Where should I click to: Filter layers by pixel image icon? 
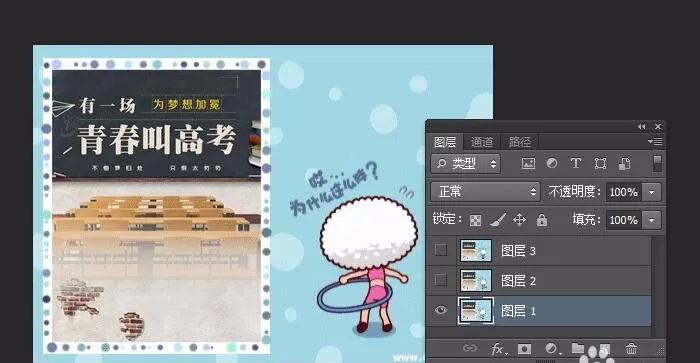(528, 163)
